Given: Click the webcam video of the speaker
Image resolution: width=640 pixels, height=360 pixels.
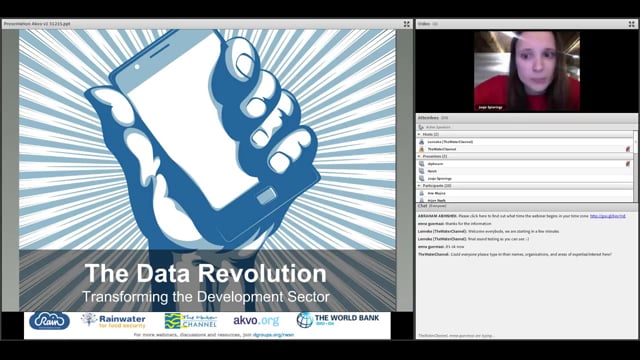Looking at the screenshot, I should point(527,71).
